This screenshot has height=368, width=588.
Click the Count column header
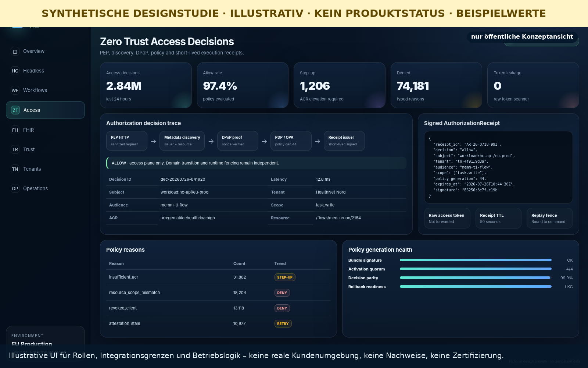[x=239, y=263]
